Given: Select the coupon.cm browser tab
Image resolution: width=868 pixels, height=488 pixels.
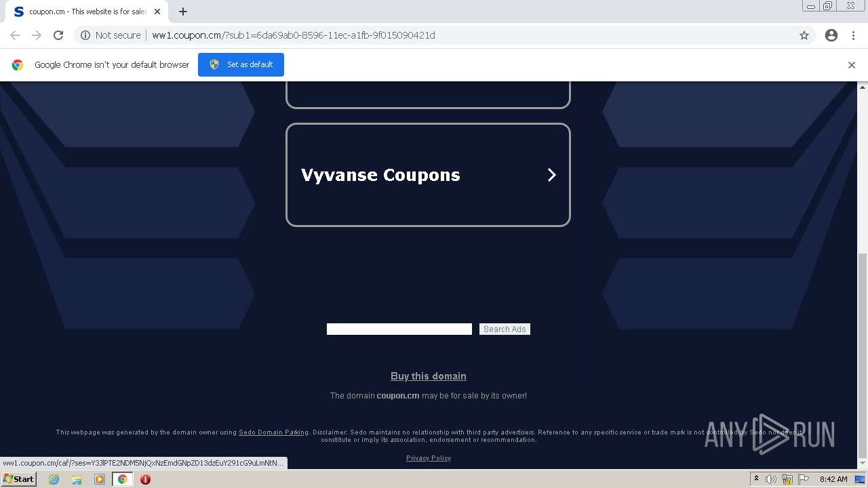Looking at the screenshot, I should pyautogui.click(x=86, y=12).
